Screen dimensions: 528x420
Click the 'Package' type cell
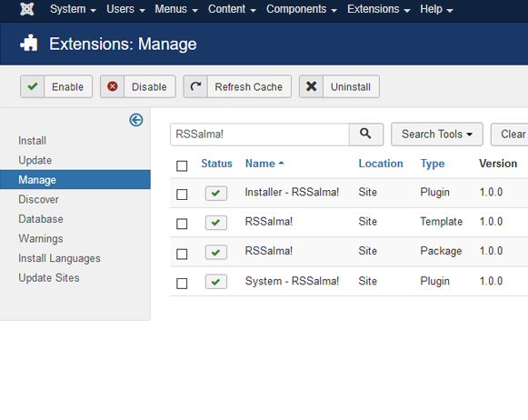(x=441, y=251)
